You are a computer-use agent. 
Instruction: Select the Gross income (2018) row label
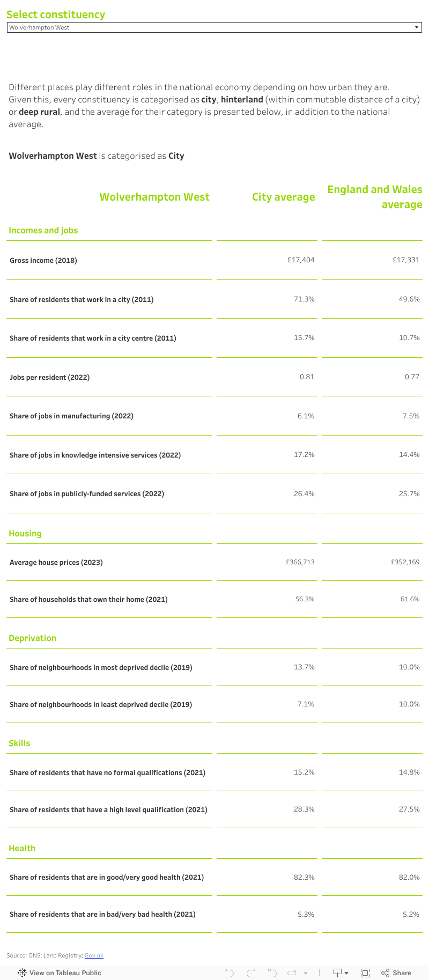43,260
